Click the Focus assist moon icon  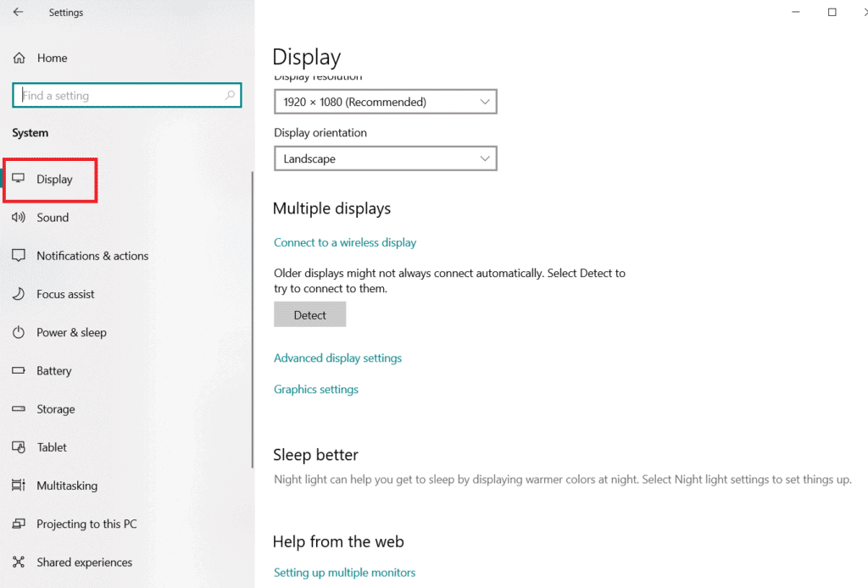tap(19, 294)
